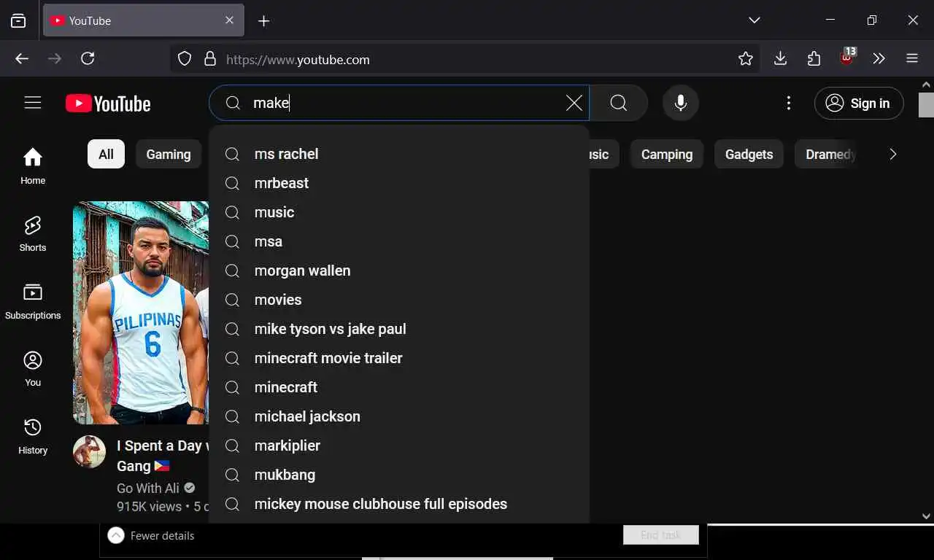Choose suggestion 'minecraft movie trailer'
Image resolution: width=934 pixels, height=560 pixels.
click(x=399, y=358)
